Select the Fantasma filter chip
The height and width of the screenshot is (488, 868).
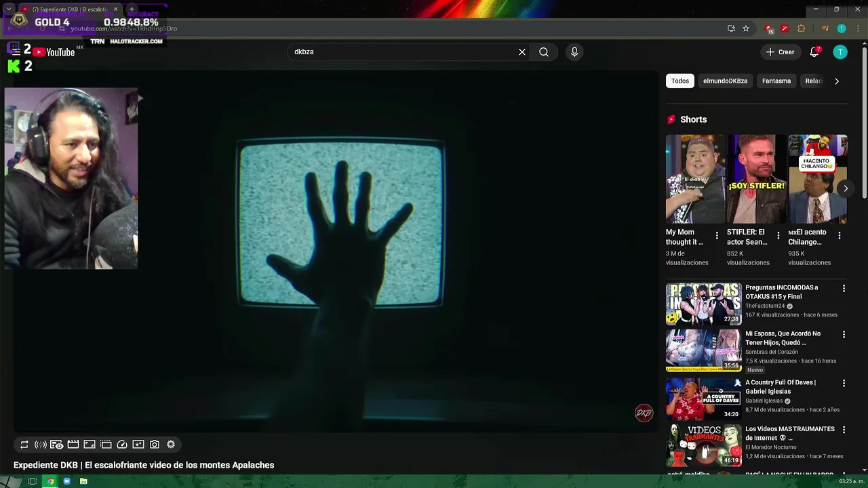click(x=776, y=81)
